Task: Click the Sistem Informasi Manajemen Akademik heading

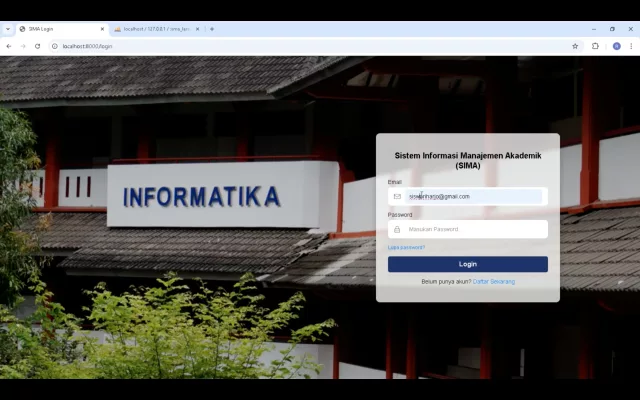Action: (x=468, y=160)
